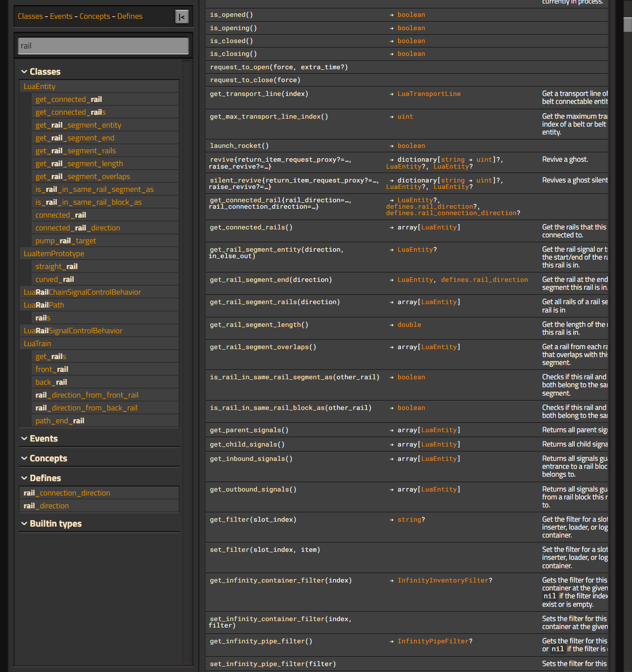The height and width of the screenshot is (672, 632).
Task: Click get_outbound_signals() method
Action: (253, 490)
